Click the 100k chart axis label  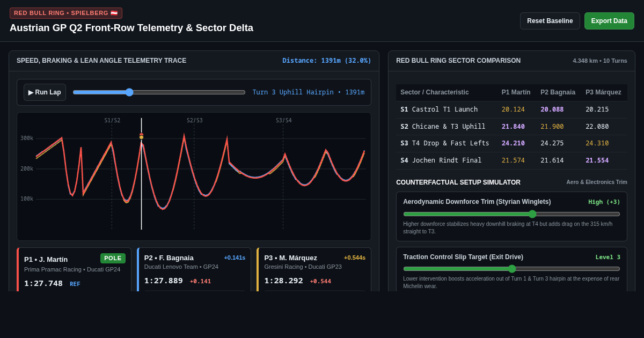(27, 199)
